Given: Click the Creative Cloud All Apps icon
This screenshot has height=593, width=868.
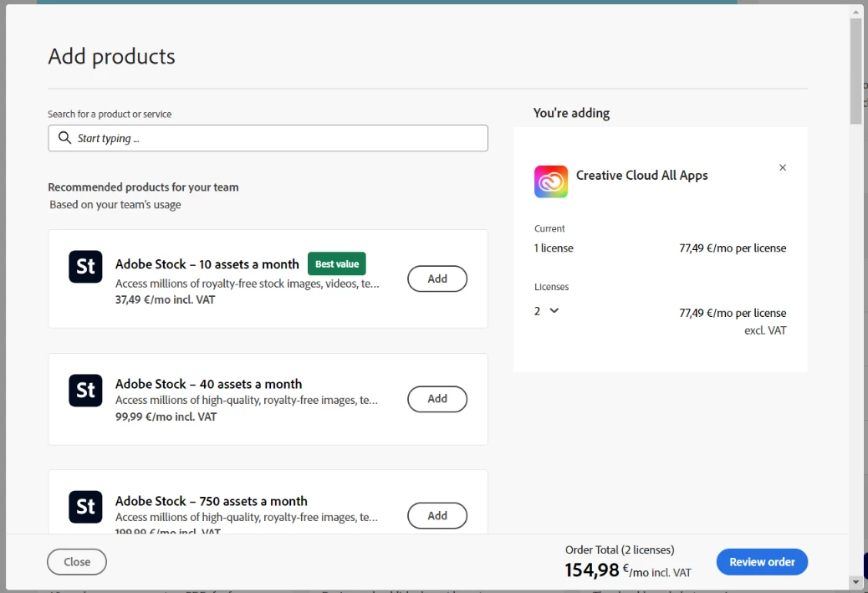Looking at the screenshot, I should pos(551,181).
